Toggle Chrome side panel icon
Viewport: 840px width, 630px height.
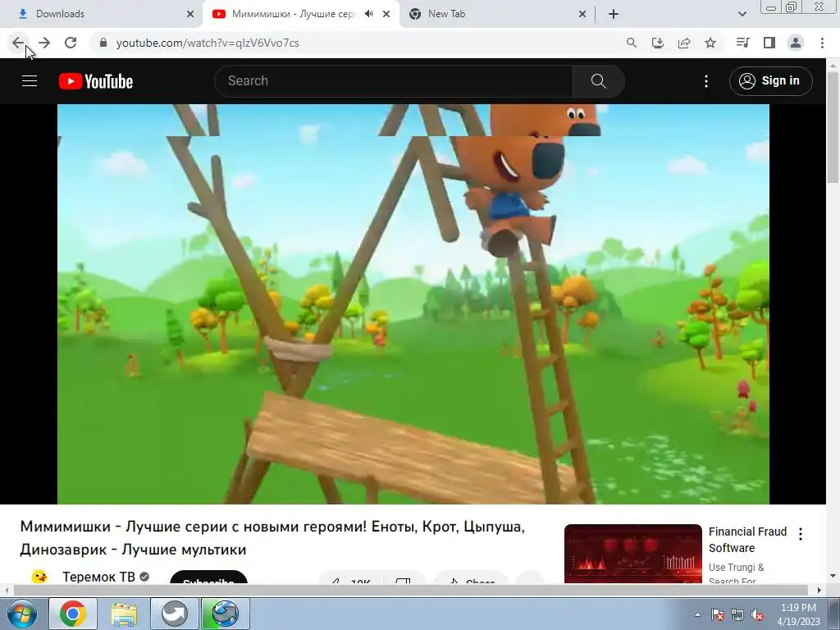pos(769,43)
